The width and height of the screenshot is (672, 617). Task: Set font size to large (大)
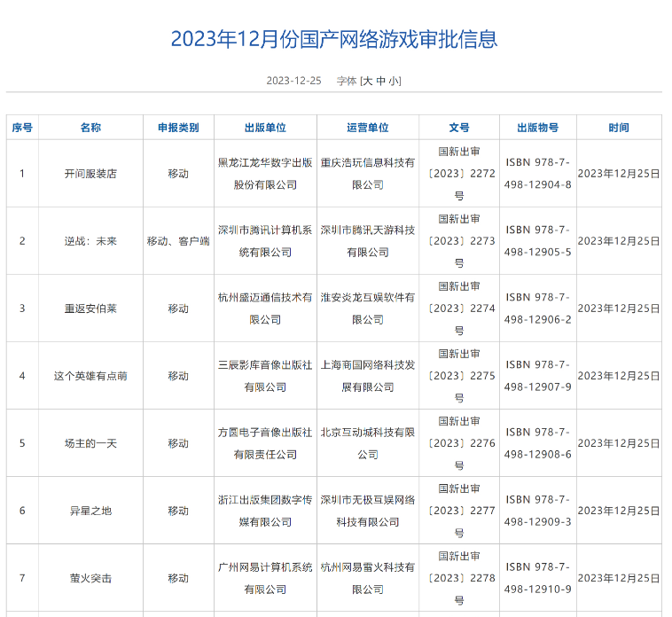pyautogui.click(x=367, y=81)
